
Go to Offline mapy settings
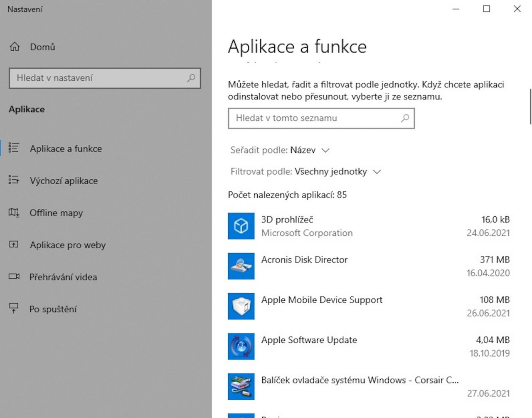tap(56, 213)
